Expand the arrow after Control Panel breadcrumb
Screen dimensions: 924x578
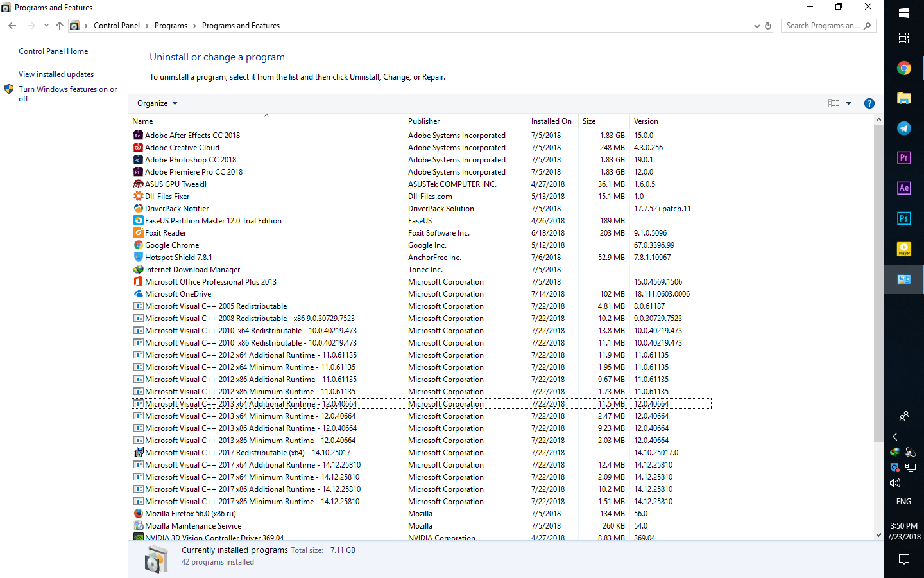147,26
